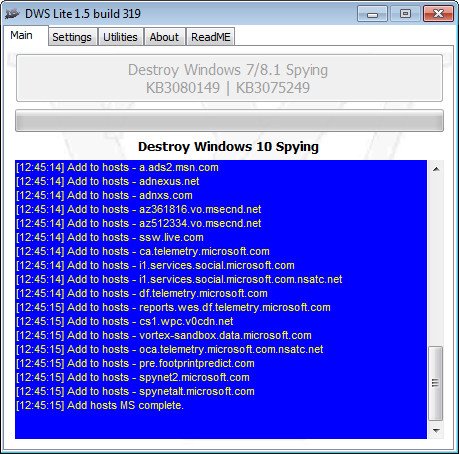Image resolution: width=459 pixels, height=454 pixels.
Task: Open the About tab
Action: click(x=164, y=37)
